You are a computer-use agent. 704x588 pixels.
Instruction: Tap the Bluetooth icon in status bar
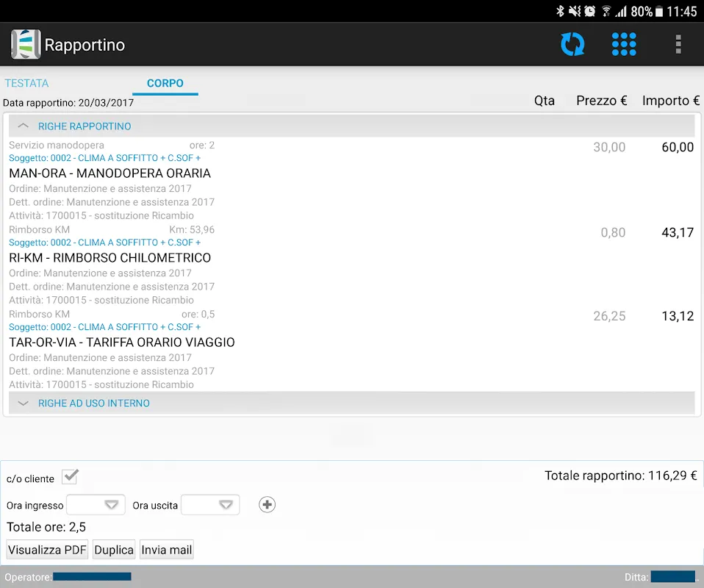click(x=559, y=11)
